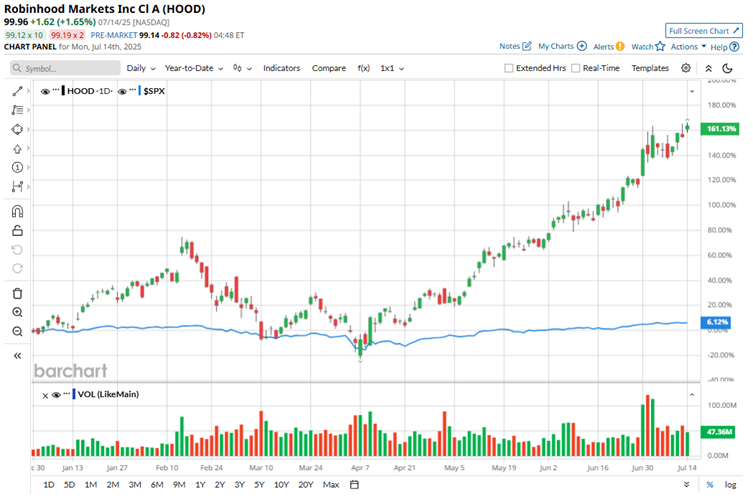
Task: Select the price measurement tool
Action: [x=17, y=186]
